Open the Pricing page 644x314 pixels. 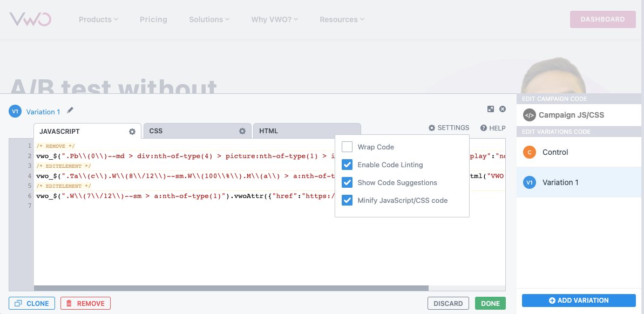153,19
